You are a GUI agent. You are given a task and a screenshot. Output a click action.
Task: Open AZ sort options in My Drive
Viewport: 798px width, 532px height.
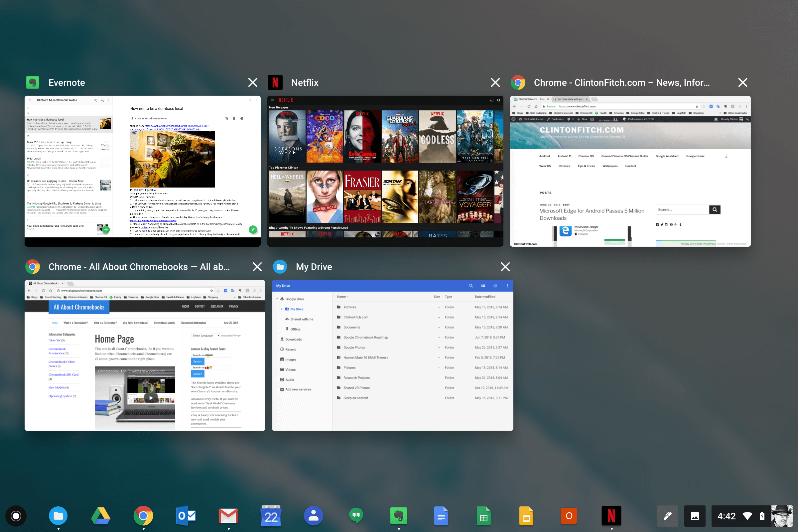click(x=495, y=286)
